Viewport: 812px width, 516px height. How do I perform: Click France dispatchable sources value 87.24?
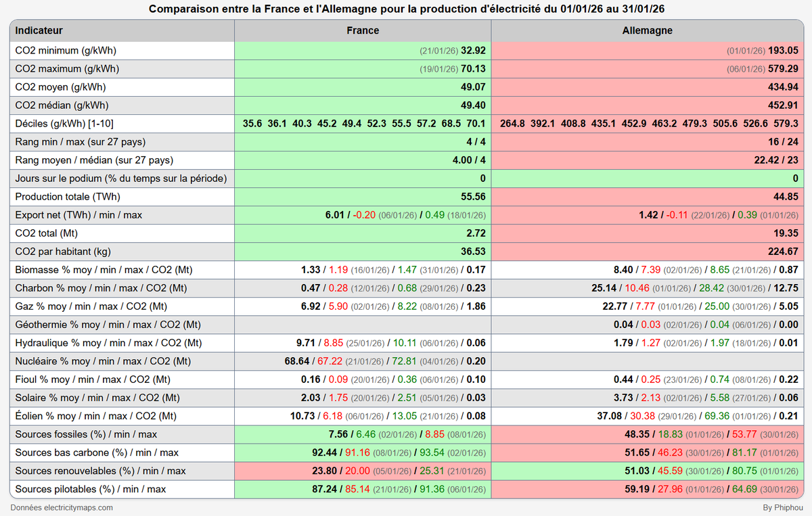(x=325, y=488)
